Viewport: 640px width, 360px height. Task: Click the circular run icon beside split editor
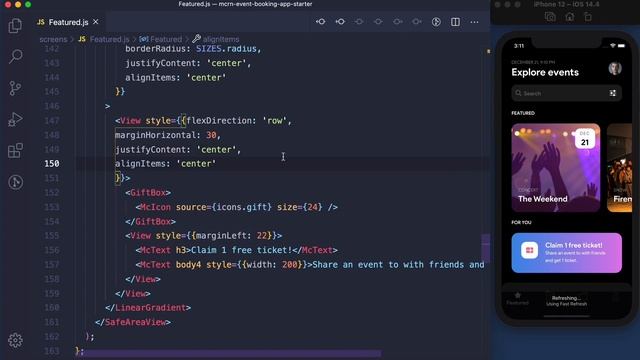click(436, 22)
